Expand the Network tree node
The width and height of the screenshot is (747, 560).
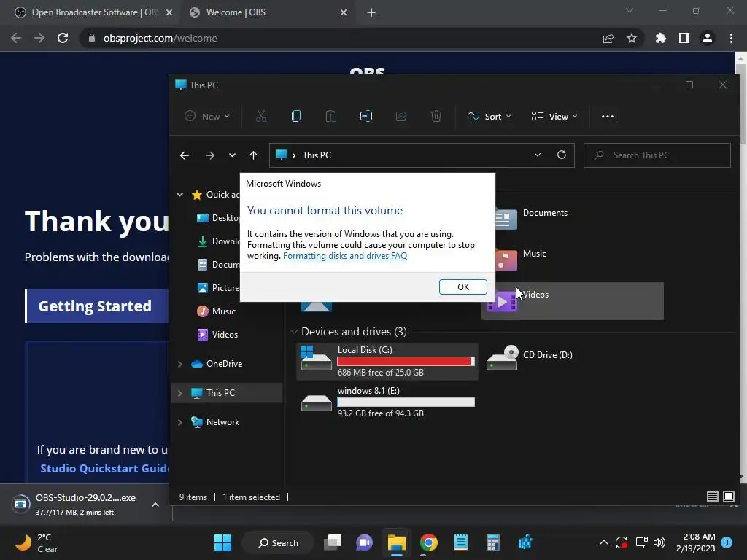180,422
